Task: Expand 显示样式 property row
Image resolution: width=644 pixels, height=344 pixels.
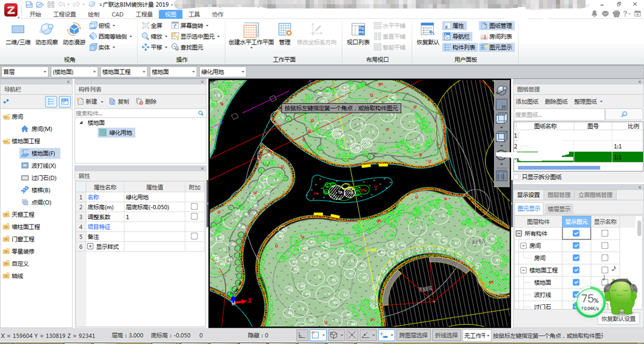Action: point(91,247)
